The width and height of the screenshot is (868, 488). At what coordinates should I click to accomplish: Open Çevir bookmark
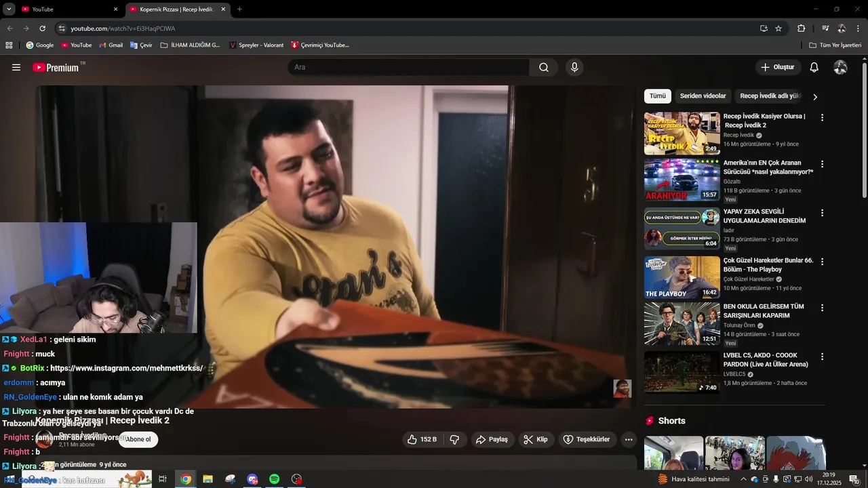(x=141, y=45)
